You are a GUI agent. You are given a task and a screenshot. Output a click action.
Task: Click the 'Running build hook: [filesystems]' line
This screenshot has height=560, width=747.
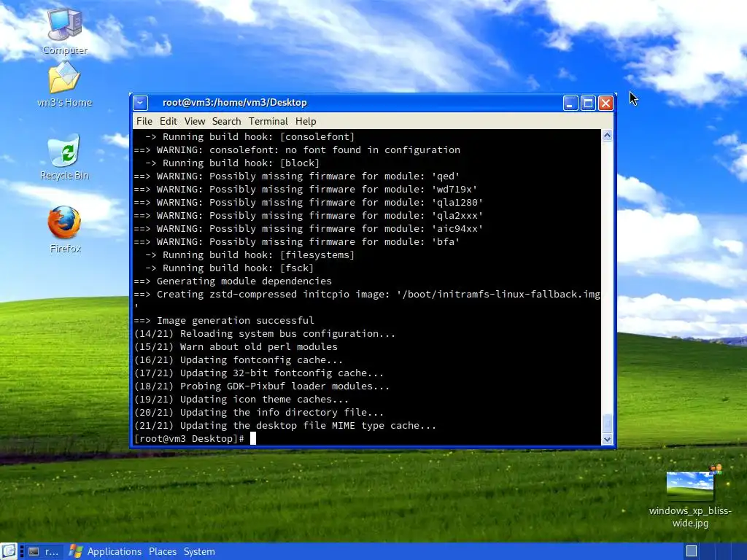pos(250,254)
